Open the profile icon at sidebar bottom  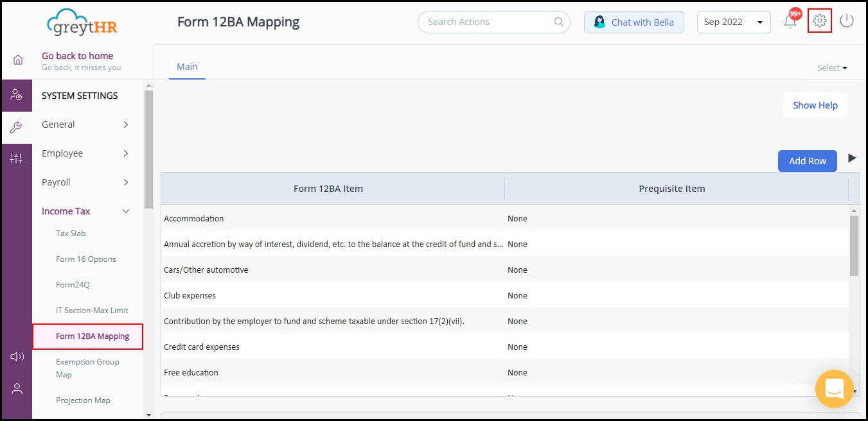point(17,388)
